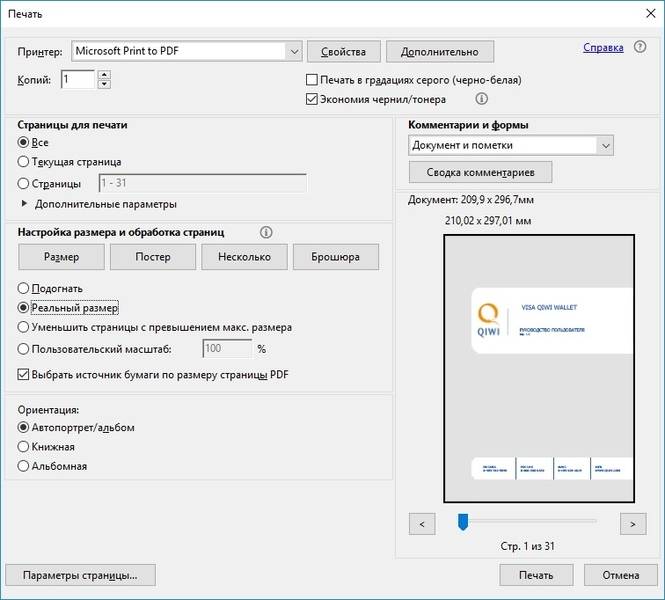
Task: Click the page range field 1 - 31
Action: (x=203, y=183)
